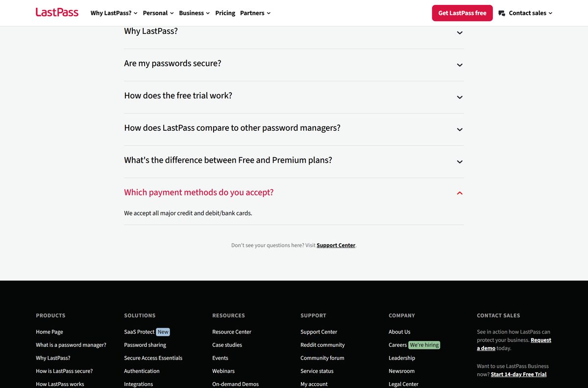
Task: Open the Password sharing footer link
Action: pyautogui.click(x=145, y=345)
